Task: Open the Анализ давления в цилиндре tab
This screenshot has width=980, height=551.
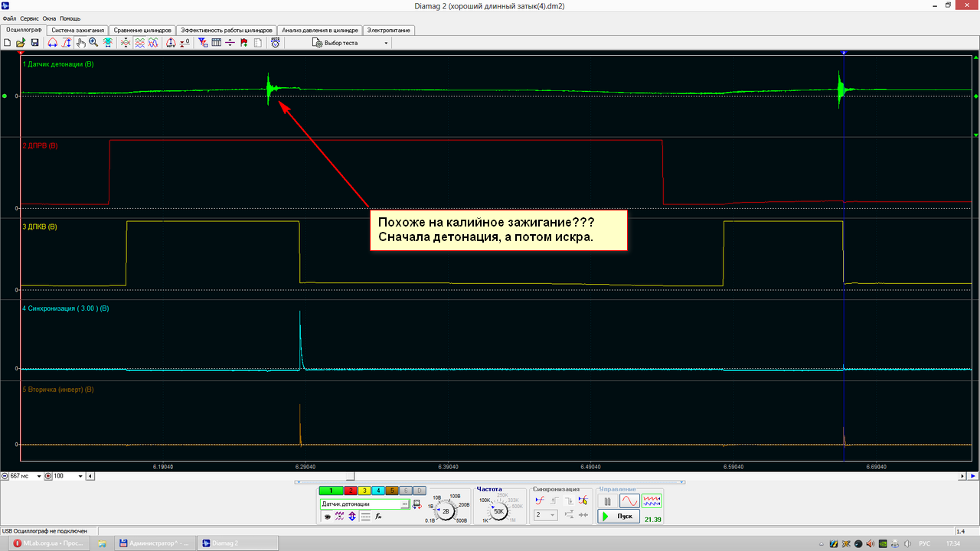Action: (319, 30)
